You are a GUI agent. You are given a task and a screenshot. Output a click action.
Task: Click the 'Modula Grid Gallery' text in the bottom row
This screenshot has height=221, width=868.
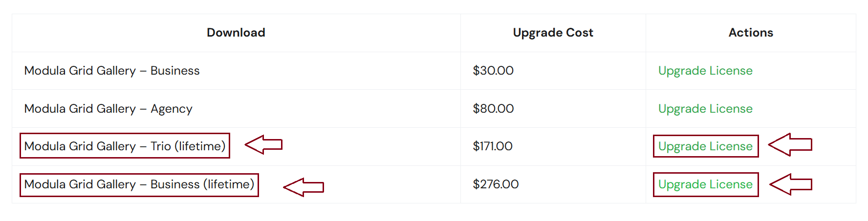pyautogui.click(x=80, y=184)
